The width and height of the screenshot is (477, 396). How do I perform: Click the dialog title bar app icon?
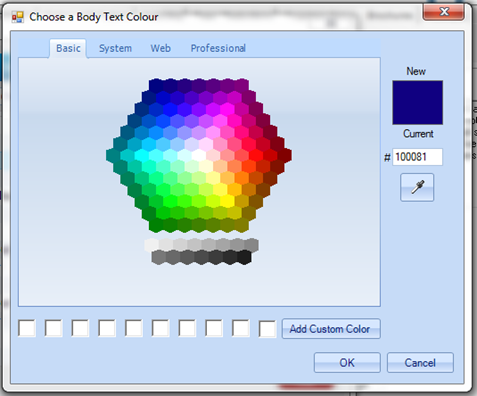point(18,17)
